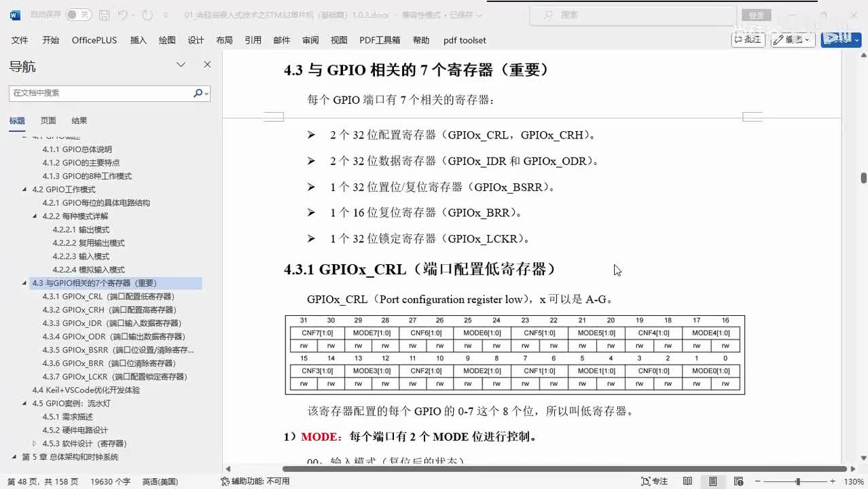Open the 引用 tab
Screen dimensions: 868x489
tap(253, 40)
